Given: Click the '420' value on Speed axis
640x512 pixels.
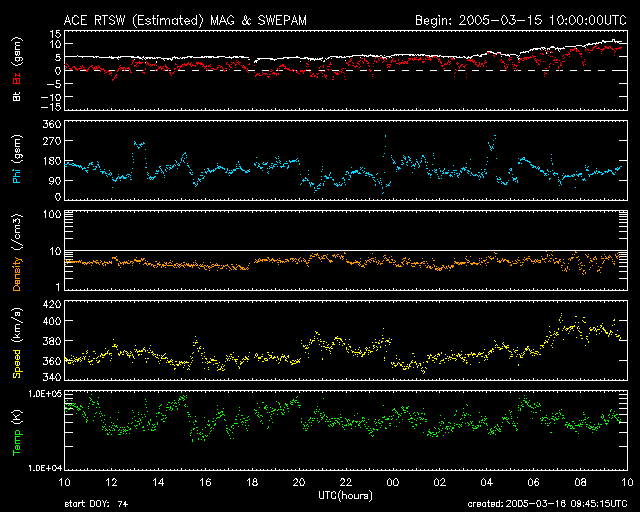Looking at the screenshot, I should point(52,304).
